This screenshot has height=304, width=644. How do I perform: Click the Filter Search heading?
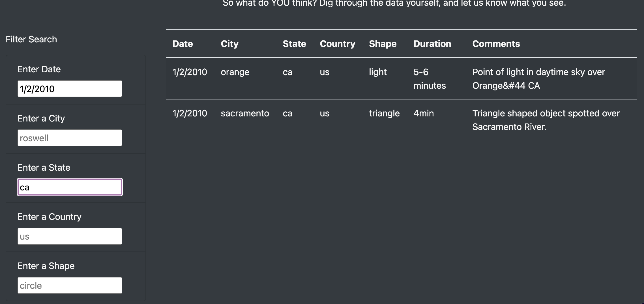point(31,39)
